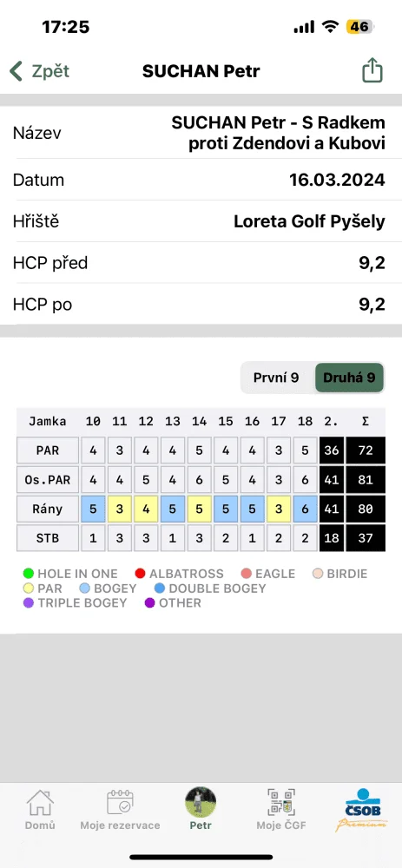Image resolution: width=402 pixels, height=868 pixels.
Task: Tap the green HOLE IN ONE legend dot
Action: [x=29, y=574]
